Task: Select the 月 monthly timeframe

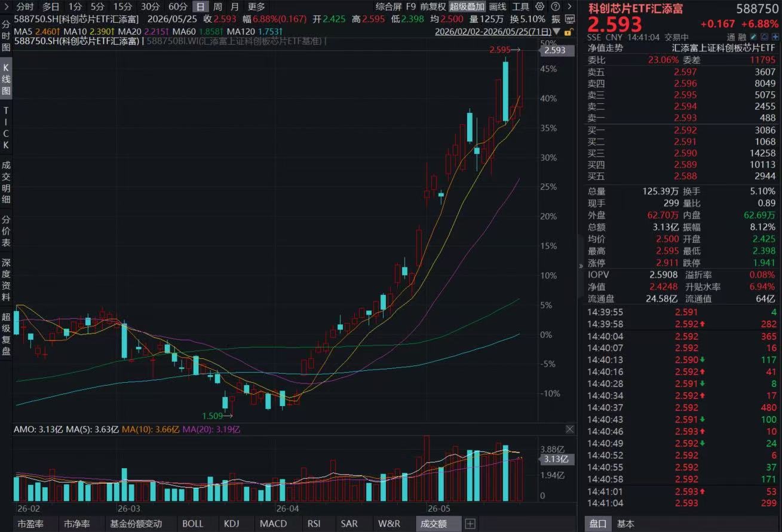Action: pyautogui.click(x=234, y=7)
